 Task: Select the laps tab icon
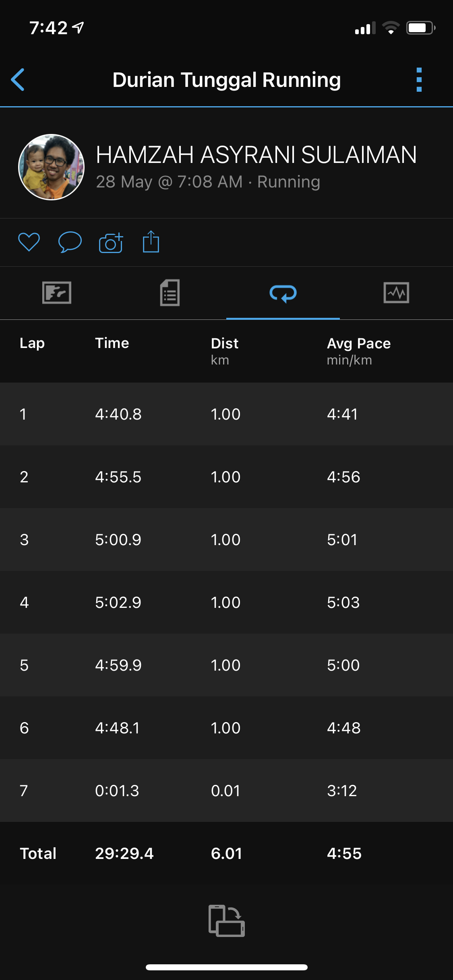click(x=283, y=293)
